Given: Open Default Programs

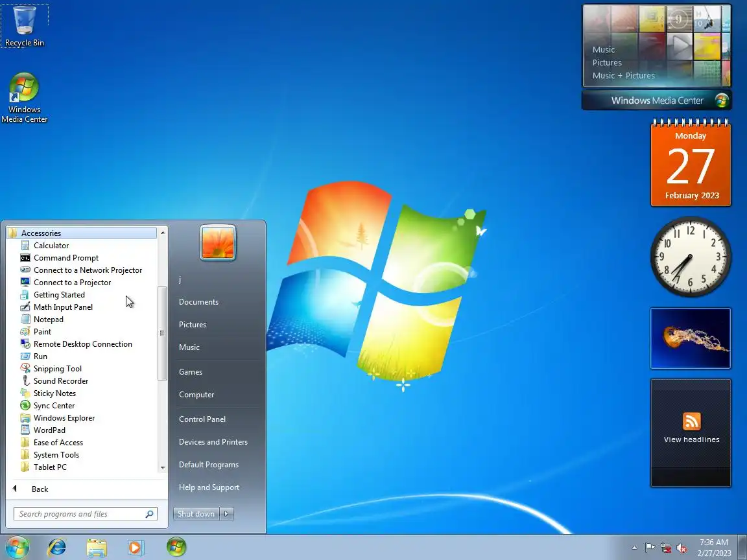Looking at the screenshot, I should point(209,465).
